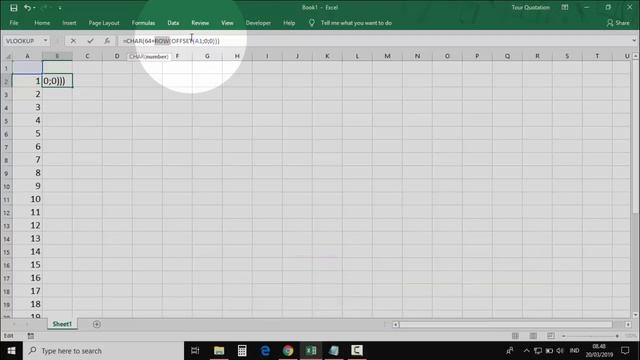
Task: Open the File menu
Action: point(14,23)
